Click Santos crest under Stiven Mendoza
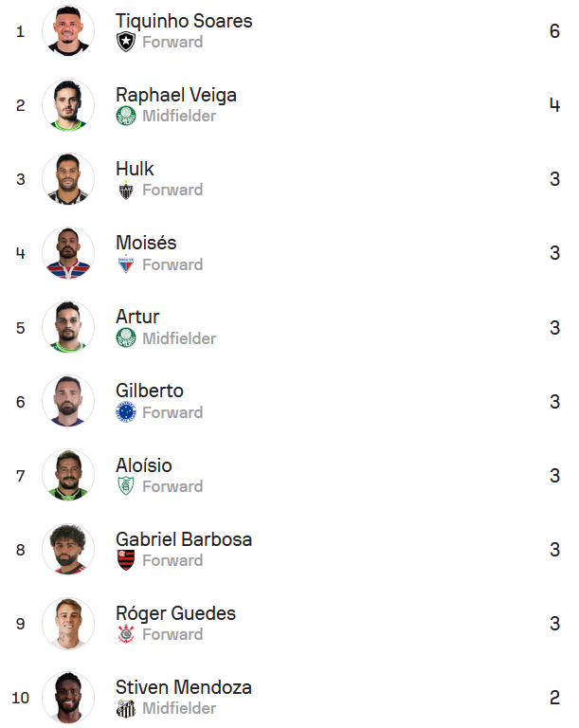This screenshot has height=728, width=579. [126, 708]
